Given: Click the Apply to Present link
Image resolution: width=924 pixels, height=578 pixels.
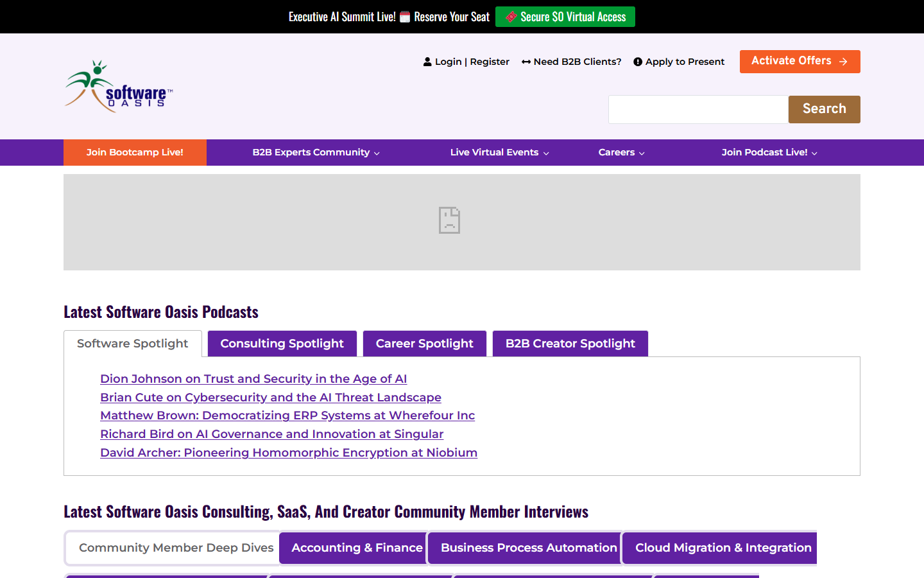Looking at the screenshot, I should [x=685, y=62].
